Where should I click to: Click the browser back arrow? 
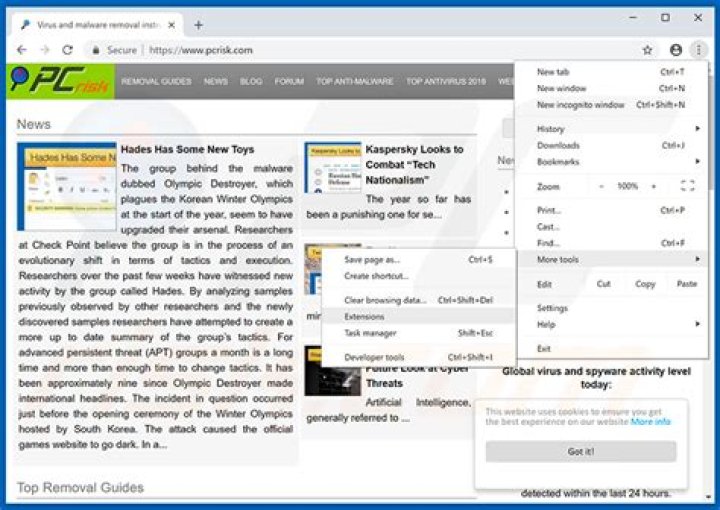pyautogui.click(x=22, y=50)
